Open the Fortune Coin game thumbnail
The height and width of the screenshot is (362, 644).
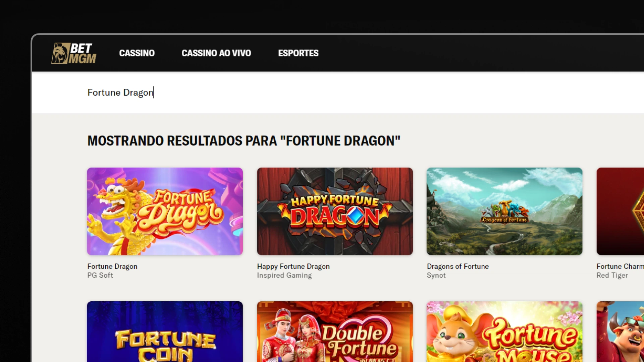coord(165,331)
